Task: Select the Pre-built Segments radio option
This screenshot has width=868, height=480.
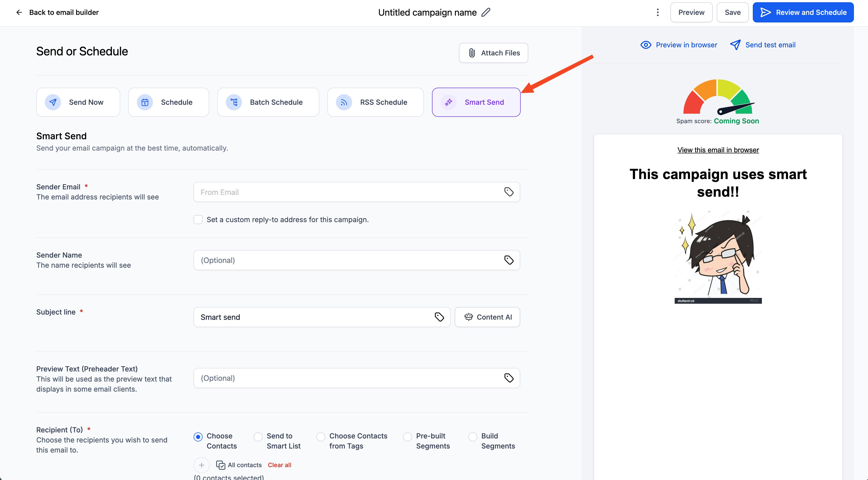Action: tap(407, 437)
